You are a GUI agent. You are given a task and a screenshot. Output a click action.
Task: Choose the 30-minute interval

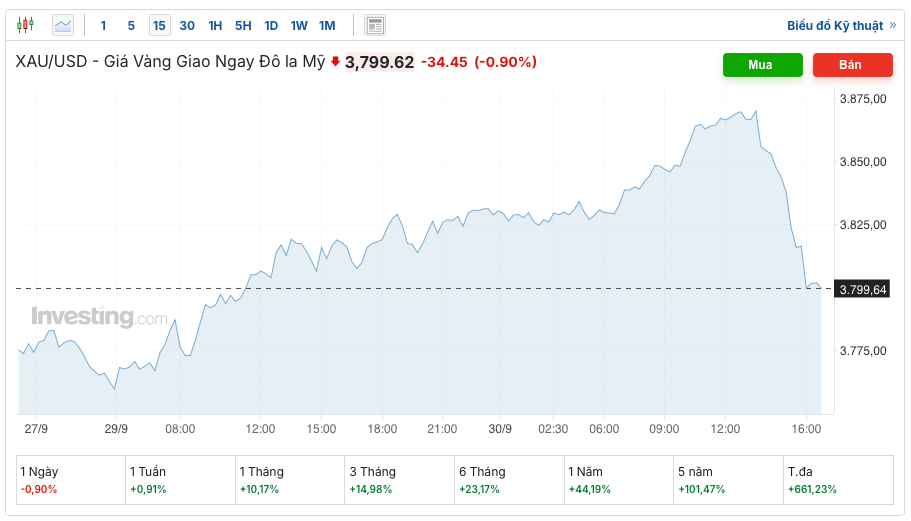(187, 25)
